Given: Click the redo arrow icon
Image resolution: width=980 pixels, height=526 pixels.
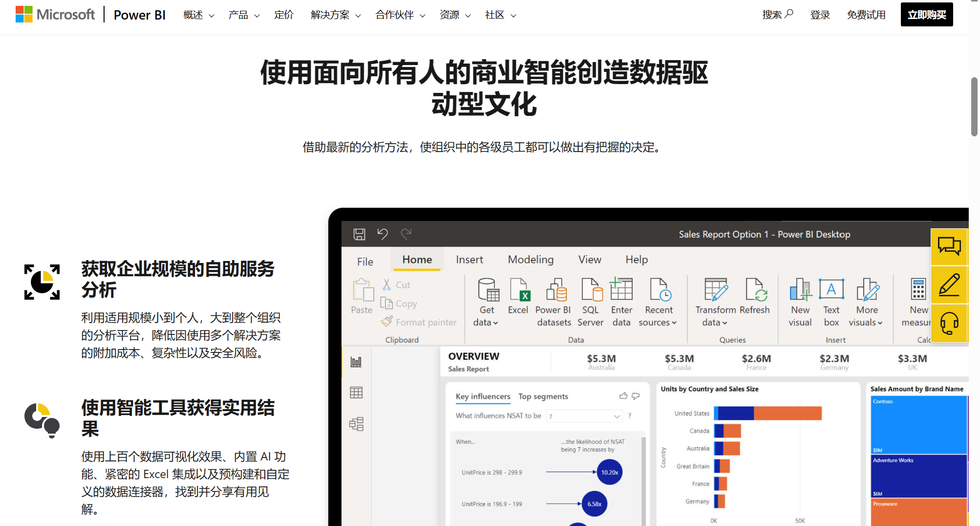Looking at the screenshot, I should tap(406, 234).
